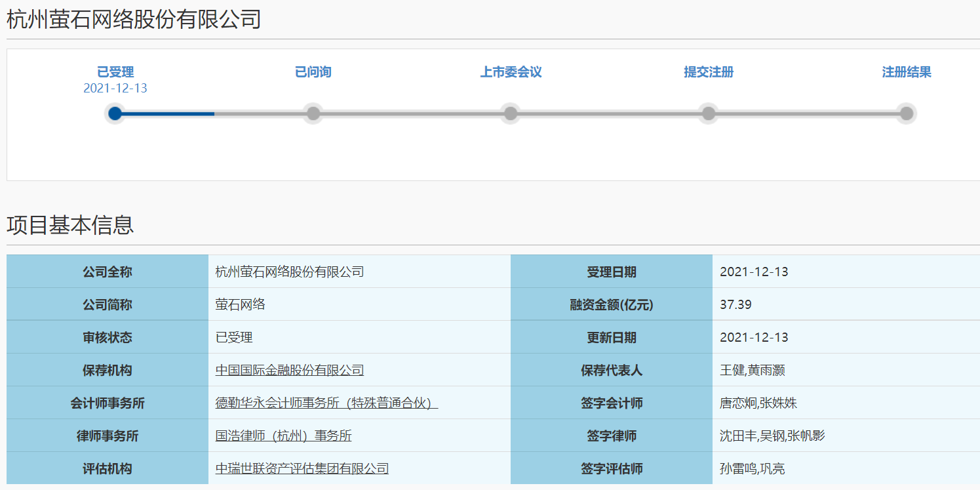Open the 德勤华永会计师事务所 link
Viewport: 980px width, 490px height.
point(326,403)
